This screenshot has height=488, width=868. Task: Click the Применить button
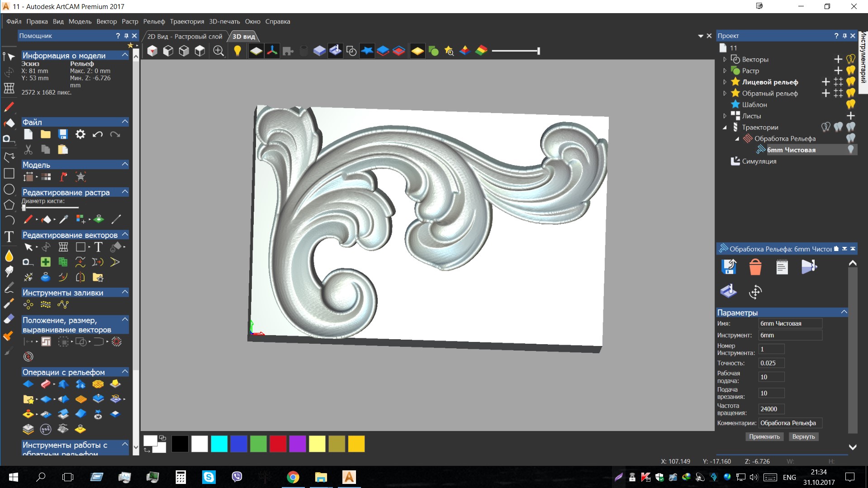764,436
